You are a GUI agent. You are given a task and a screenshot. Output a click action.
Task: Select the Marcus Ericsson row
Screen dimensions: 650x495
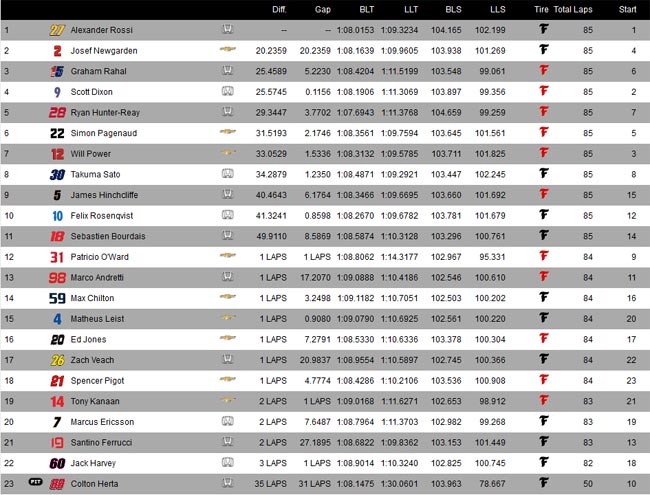tap(325, 422)
